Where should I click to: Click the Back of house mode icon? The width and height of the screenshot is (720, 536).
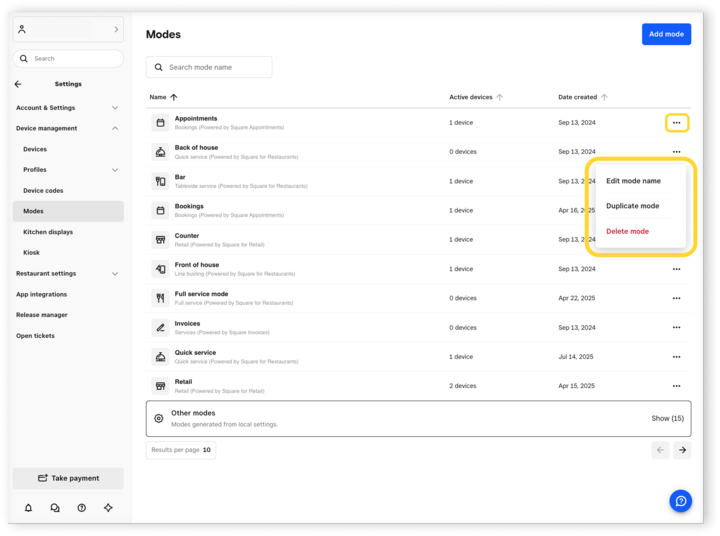pos(160,152)
